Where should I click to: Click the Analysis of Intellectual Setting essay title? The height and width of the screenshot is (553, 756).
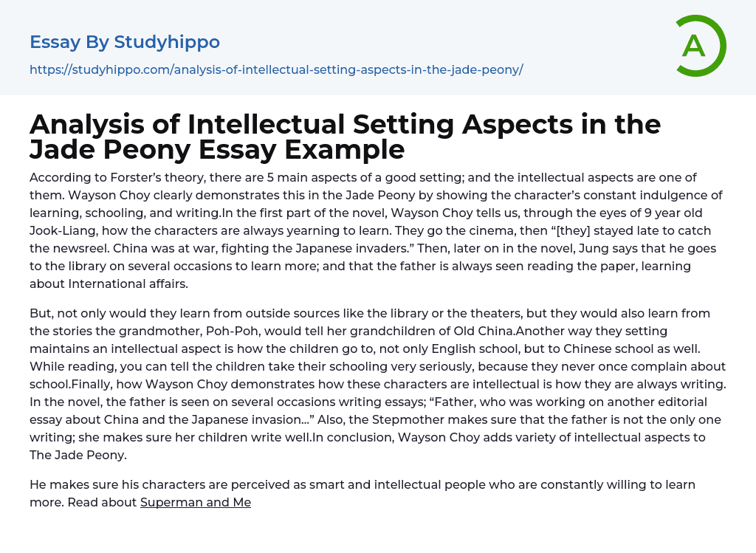coord(345,123)
